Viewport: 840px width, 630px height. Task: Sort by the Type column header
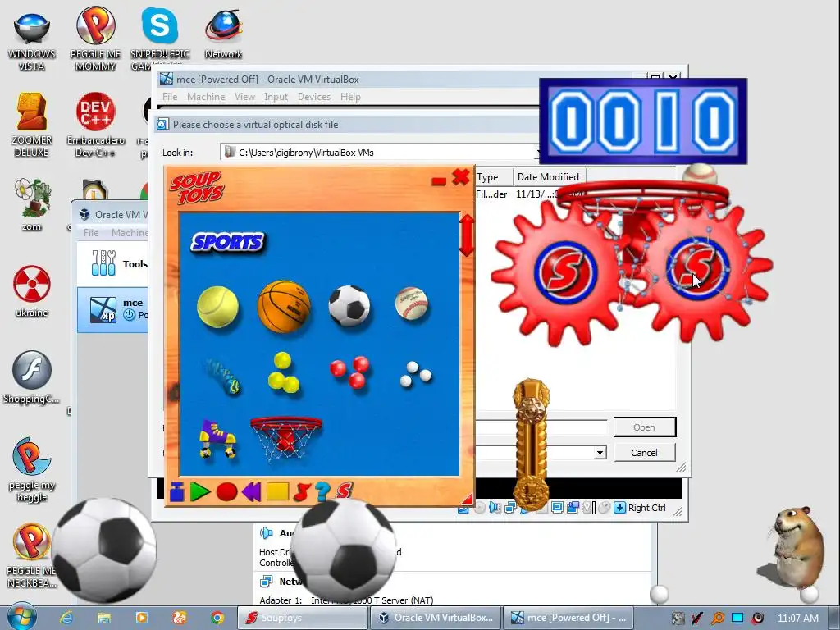(493, 177)
